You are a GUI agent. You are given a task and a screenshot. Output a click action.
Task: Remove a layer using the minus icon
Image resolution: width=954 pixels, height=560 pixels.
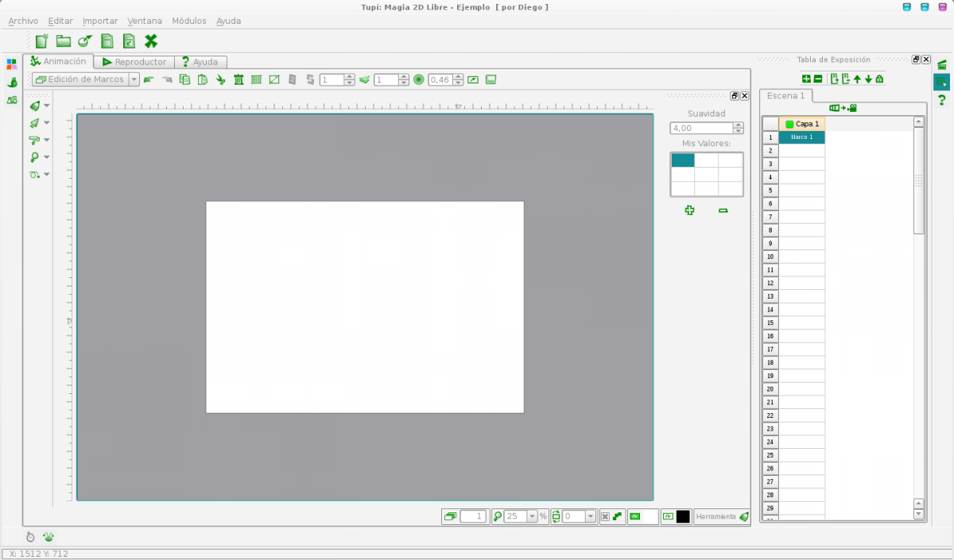pyautogui.click(x=818, y=79)
